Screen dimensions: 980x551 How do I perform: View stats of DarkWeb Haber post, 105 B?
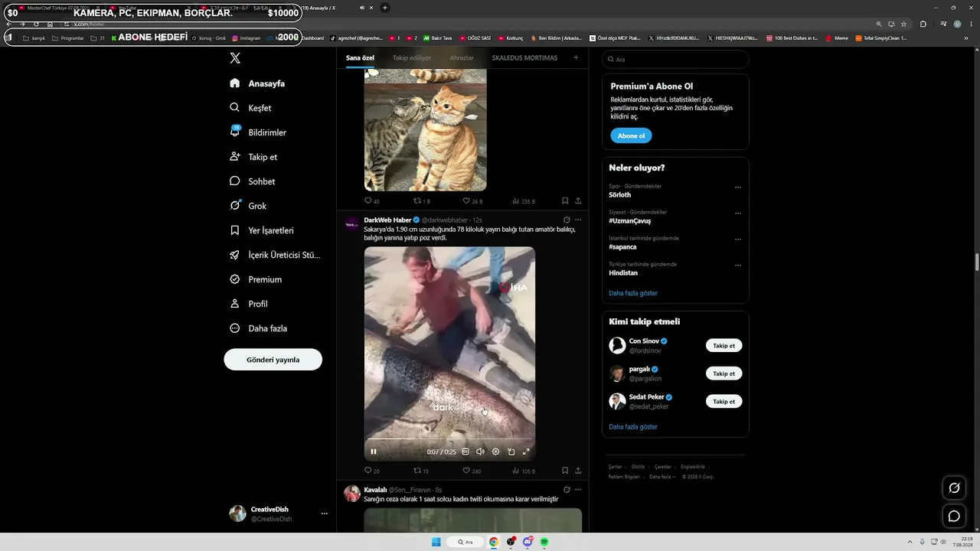coord(523,471)
